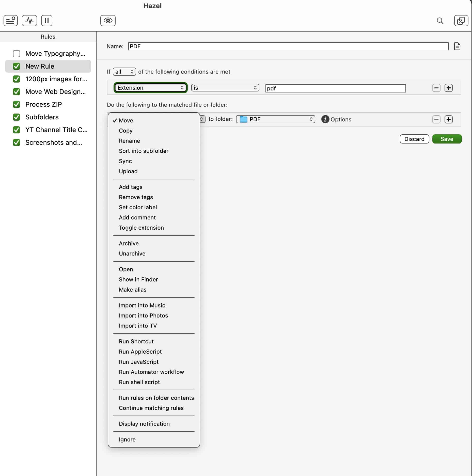Disable the Process ZIP rule checkbox
The width and height of the screenshot is (472, 476).
point(17,104)
